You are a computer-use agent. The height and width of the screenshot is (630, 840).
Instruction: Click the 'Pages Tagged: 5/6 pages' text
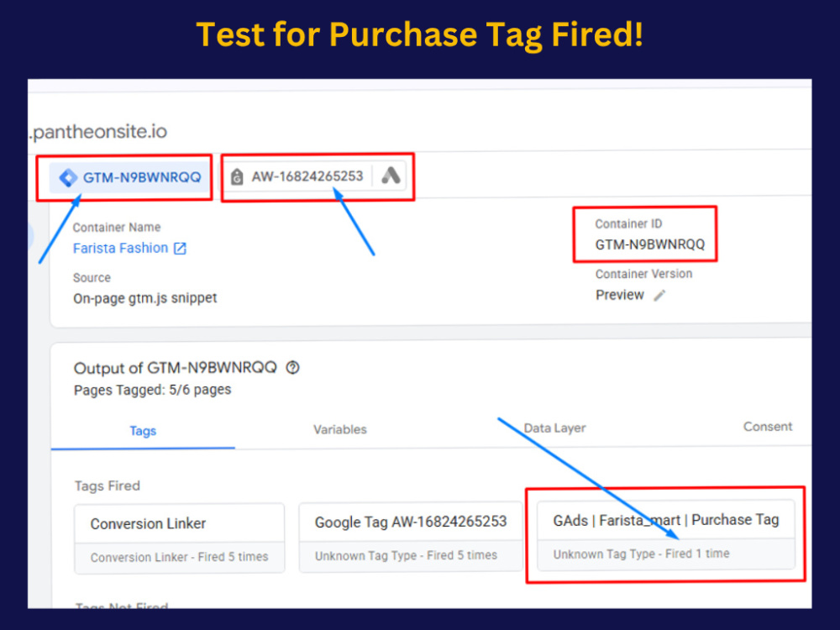[x=153, y=390]
